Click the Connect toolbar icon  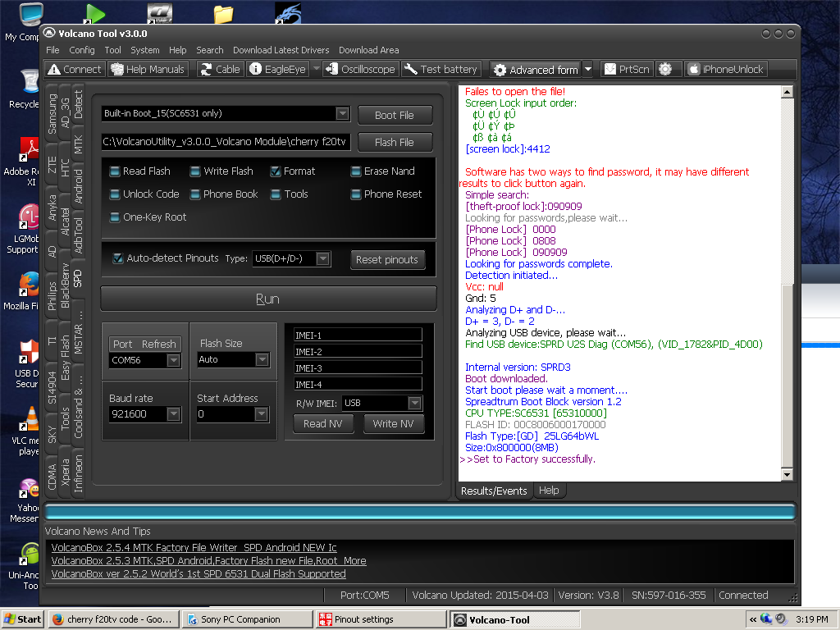(x=74, y=70)
